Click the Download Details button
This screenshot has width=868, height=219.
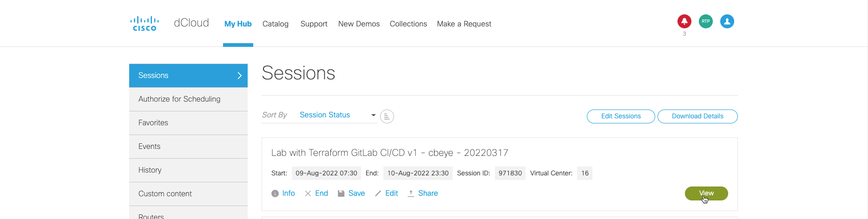[697, 116]
